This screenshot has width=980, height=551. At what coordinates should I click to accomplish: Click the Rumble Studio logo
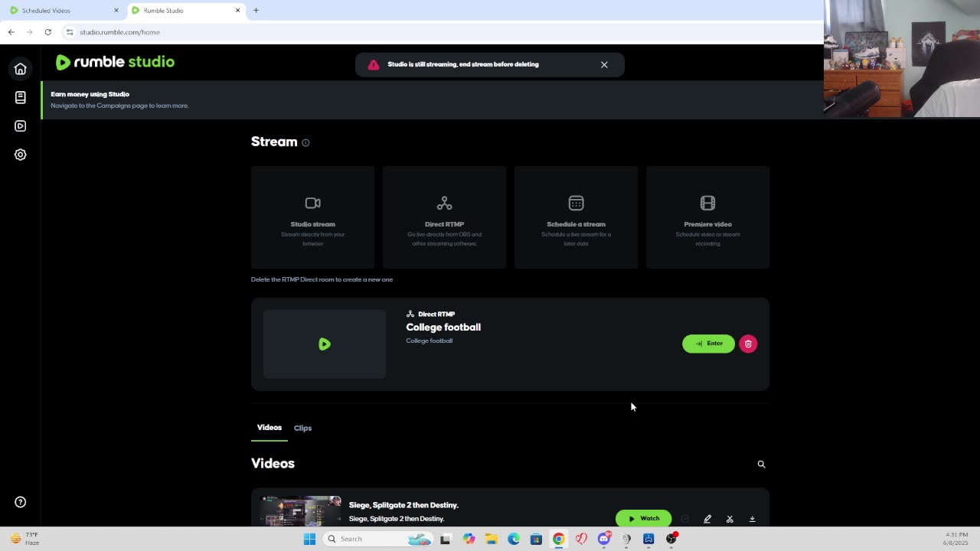pyautogui.click(x=115, y=62)
